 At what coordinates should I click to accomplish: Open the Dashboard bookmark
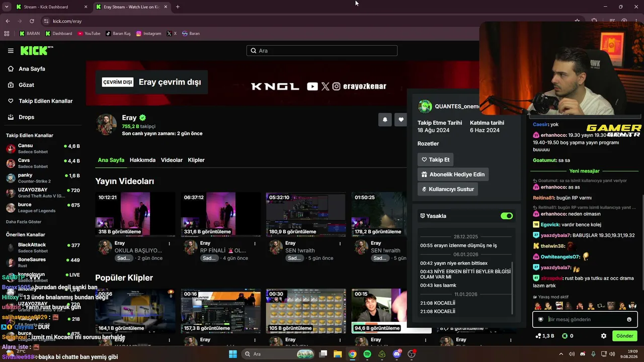coord(59,34)
